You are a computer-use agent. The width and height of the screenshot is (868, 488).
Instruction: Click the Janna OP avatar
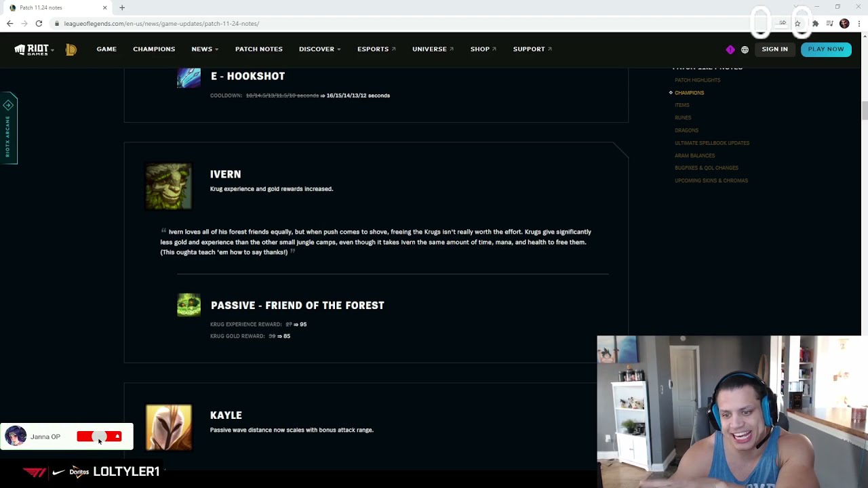pyautogui.click(x=16, y=436)
